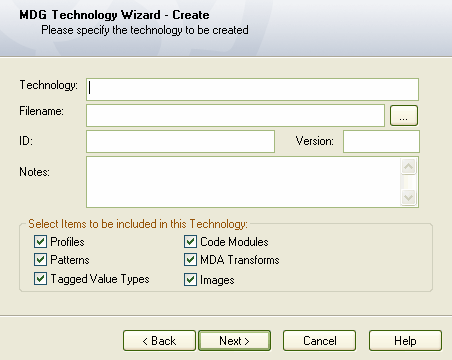Uncheck the Images checkbox

190,280
